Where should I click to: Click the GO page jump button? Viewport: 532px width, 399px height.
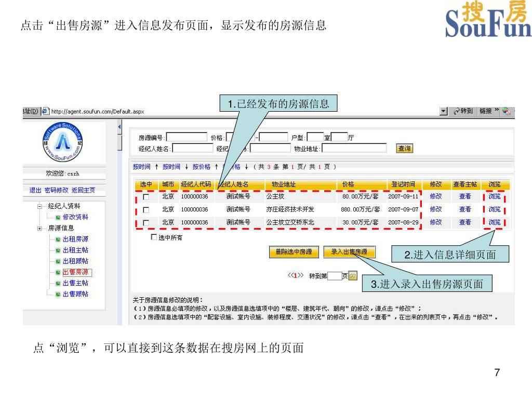pyautogui.click(x=353, y=276)
